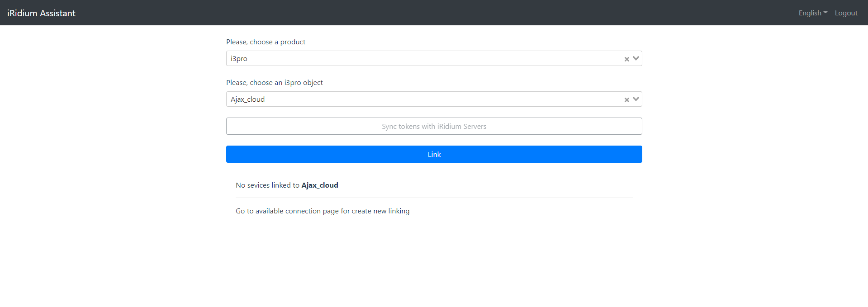Log out using the Logout link
The height and width of the screenshot is (307, 868).
click(846, 13)
